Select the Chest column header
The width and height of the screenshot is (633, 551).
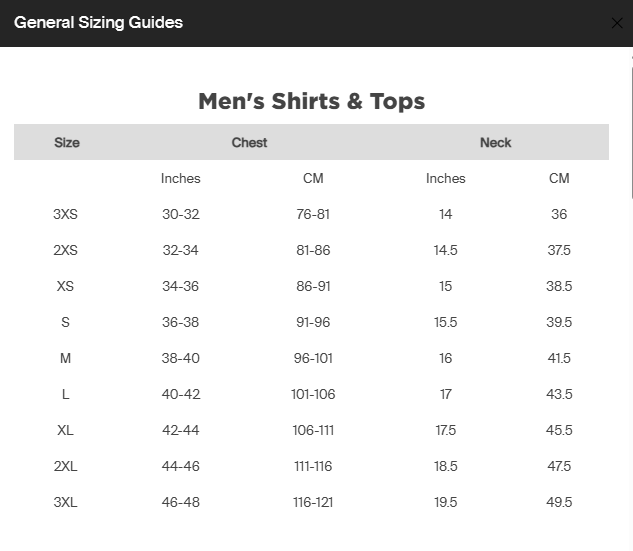pyautogui.click(x=249, y=143)
